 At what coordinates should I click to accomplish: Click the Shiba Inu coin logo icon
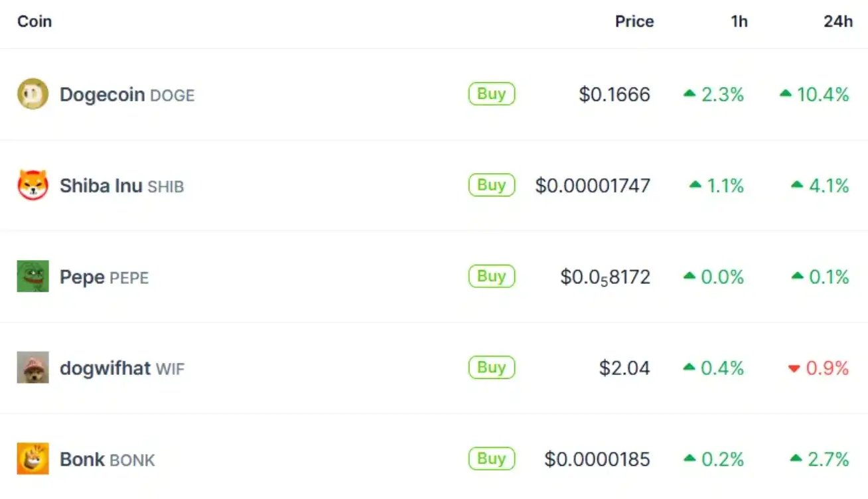click(33, 185)
